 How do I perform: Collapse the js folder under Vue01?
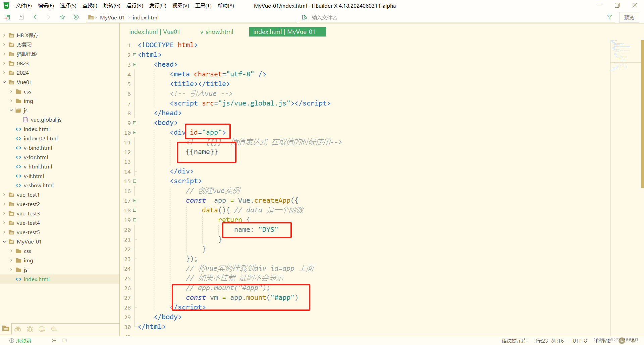(x=11, y=110)
